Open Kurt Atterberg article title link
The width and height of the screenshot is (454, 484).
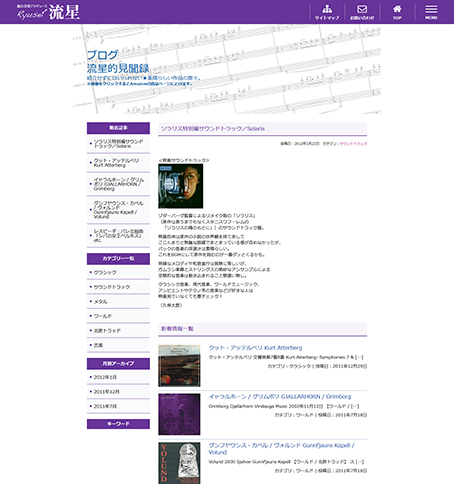255,348
